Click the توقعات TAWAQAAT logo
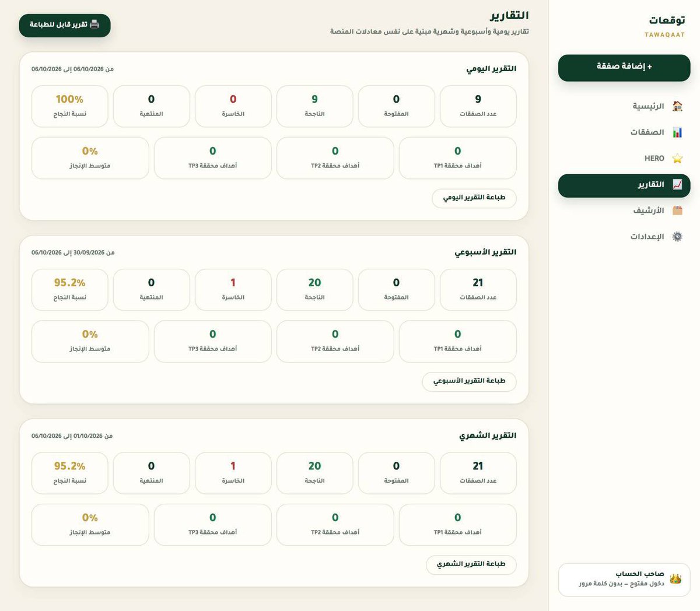The width and height of the screenshot is (700, 611). pyautogui.click(x=665, y=26)
